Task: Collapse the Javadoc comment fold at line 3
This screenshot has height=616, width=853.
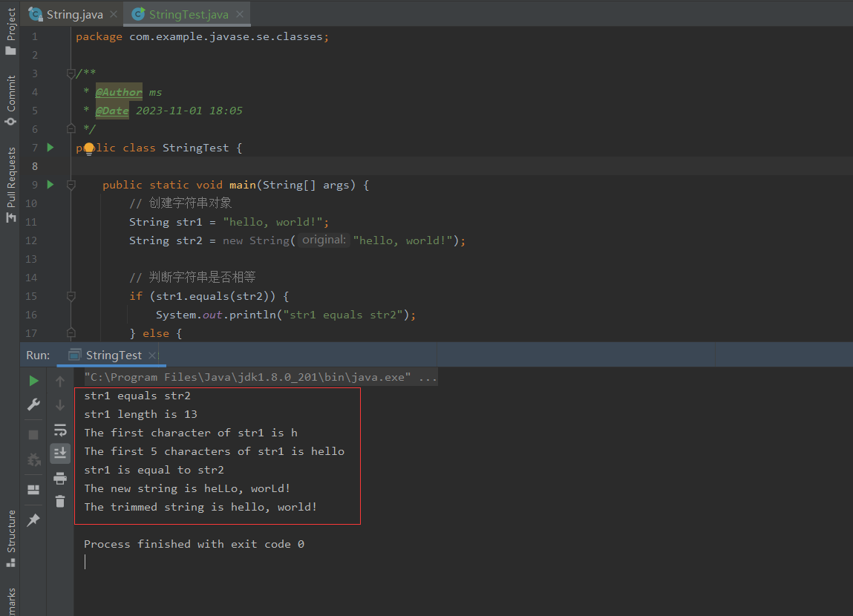Action: point(71,73)
